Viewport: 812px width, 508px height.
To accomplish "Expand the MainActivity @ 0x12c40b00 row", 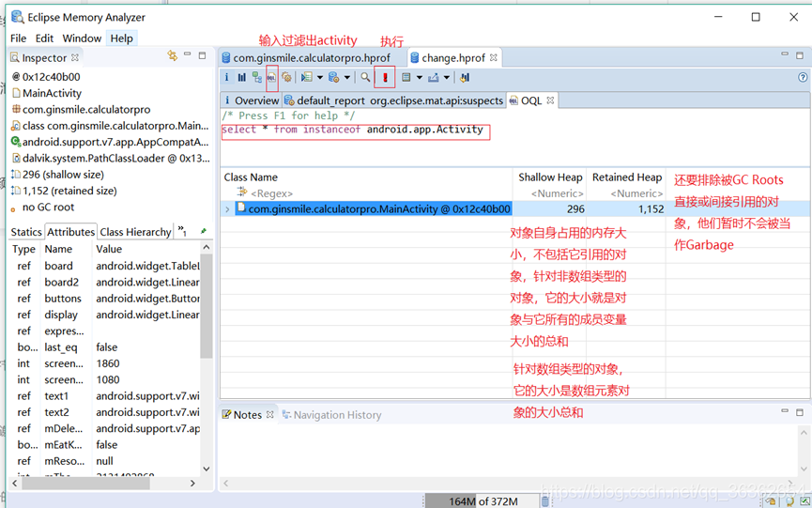I will point(227,209).
